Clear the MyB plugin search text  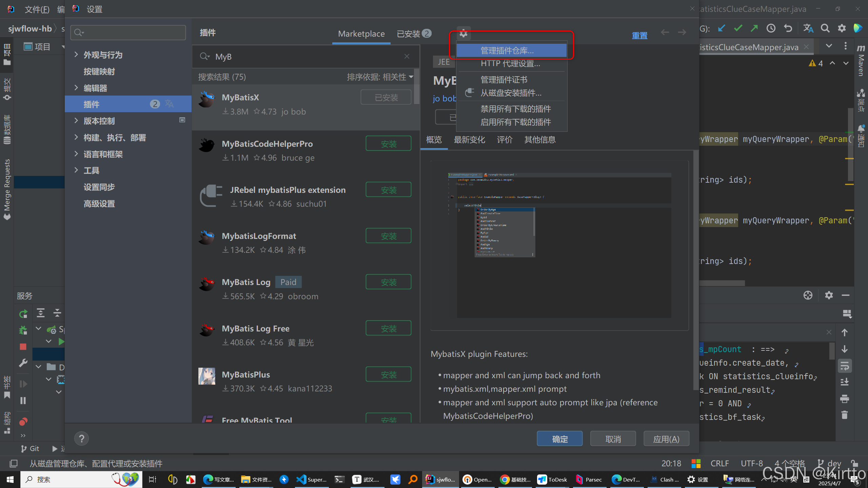[407, 56]
